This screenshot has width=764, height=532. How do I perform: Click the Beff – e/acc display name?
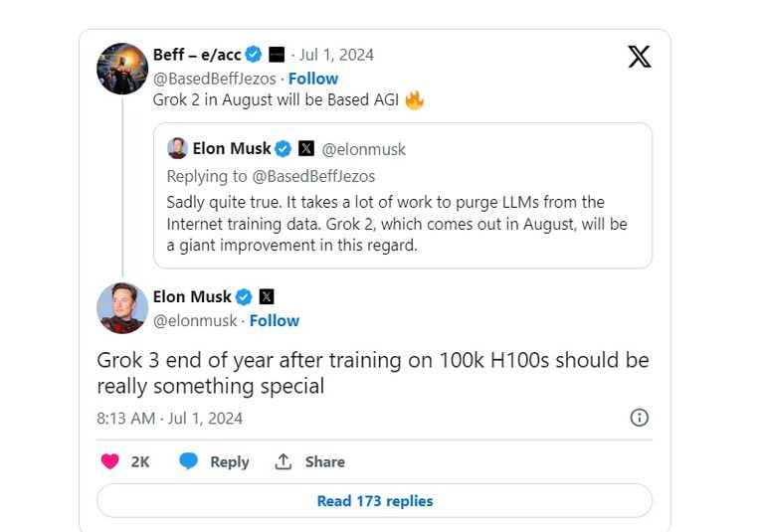click(x=197, y=55)
